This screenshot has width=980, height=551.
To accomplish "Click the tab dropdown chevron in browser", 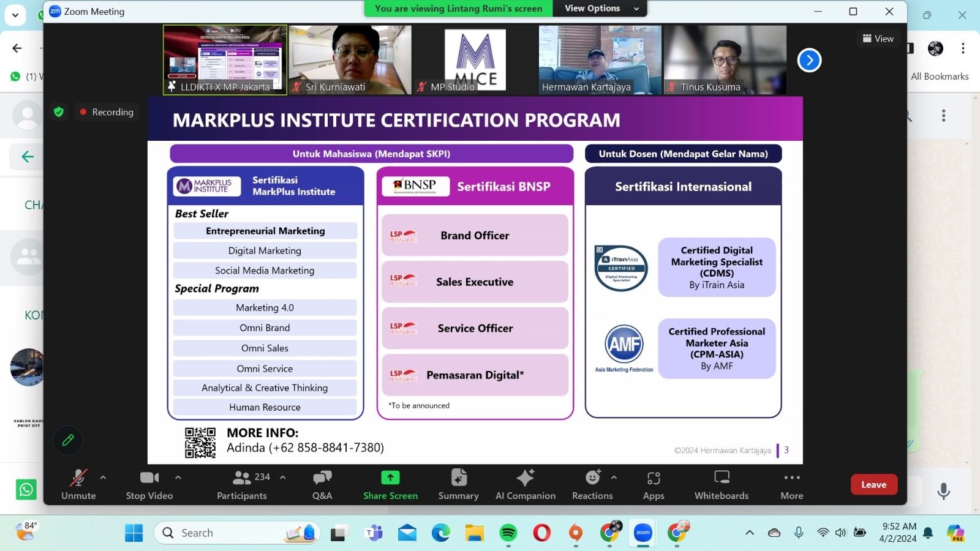I will click(x=15, y=15).
